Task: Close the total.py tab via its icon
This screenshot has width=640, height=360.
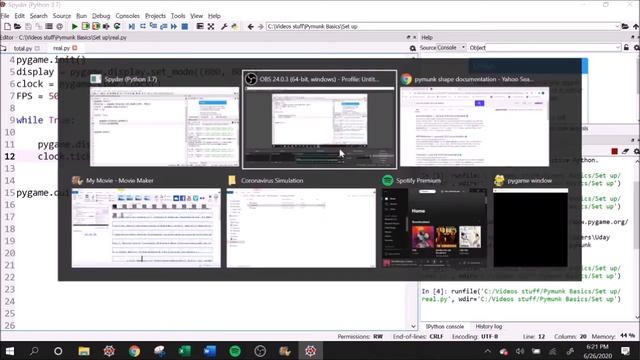Action: coord(37,48)
